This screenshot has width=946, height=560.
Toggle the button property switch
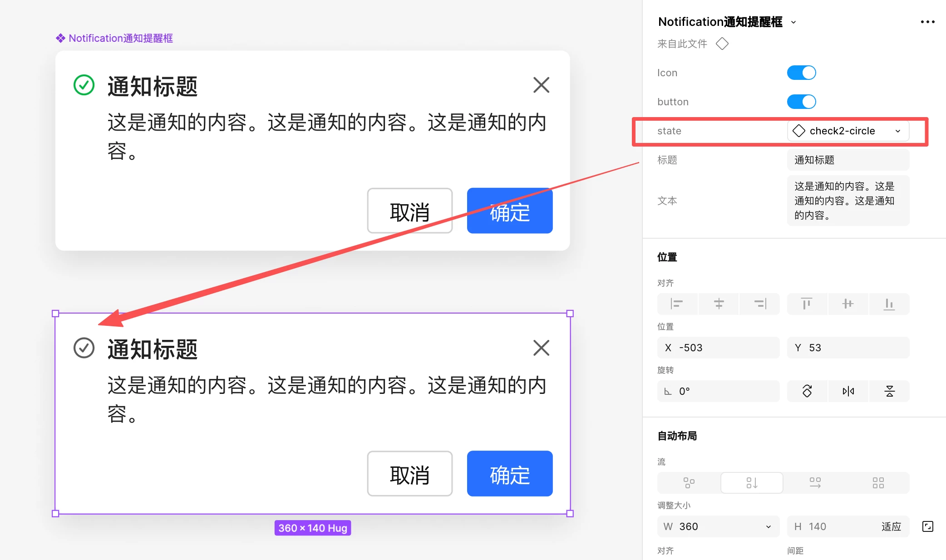(x=801, y=102)
